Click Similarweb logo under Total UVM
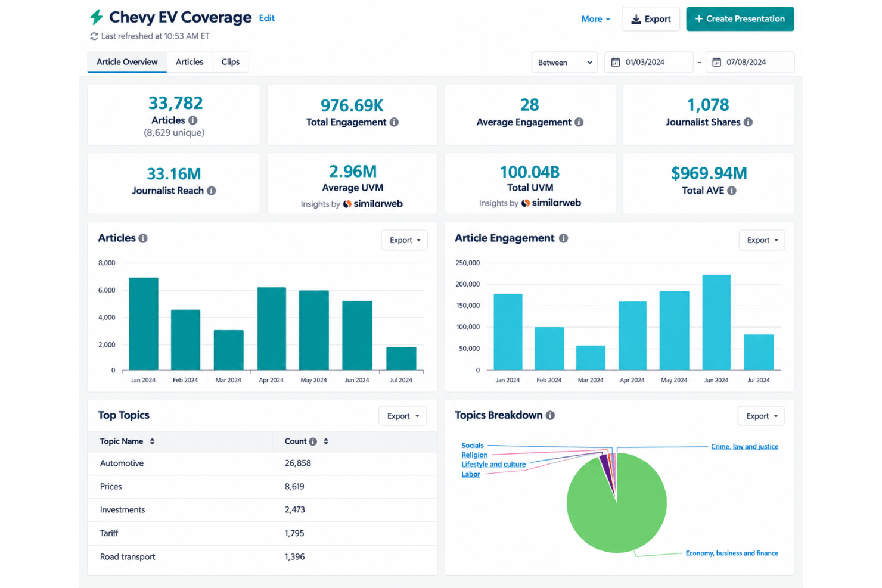Viewport: 882px width, 588px height. click(x=551, y=203)
